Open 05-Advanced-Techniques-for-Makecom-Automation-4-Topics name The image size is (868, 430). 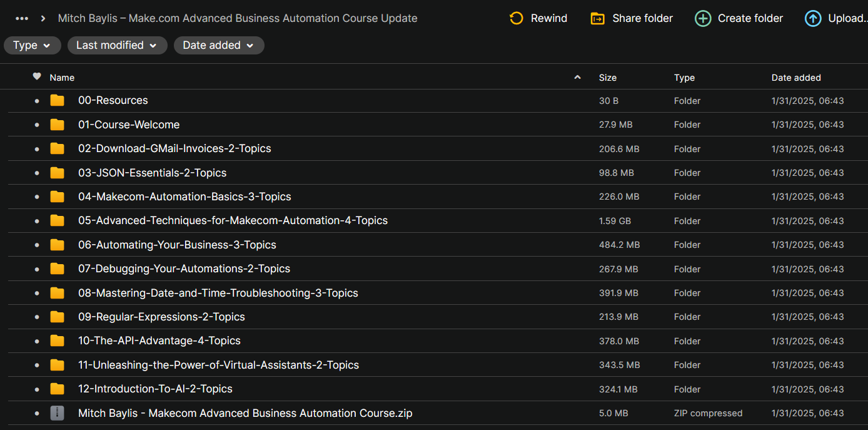click(233, 220)
